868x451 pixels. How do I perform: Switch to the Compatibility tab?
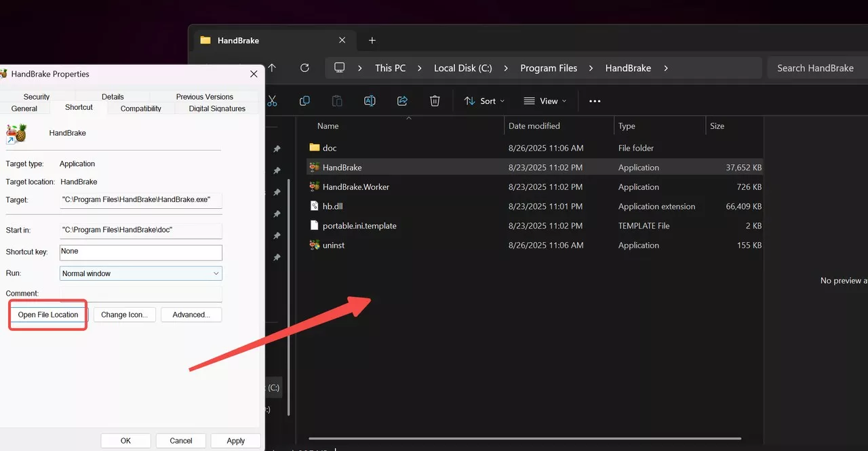[140, 108]
